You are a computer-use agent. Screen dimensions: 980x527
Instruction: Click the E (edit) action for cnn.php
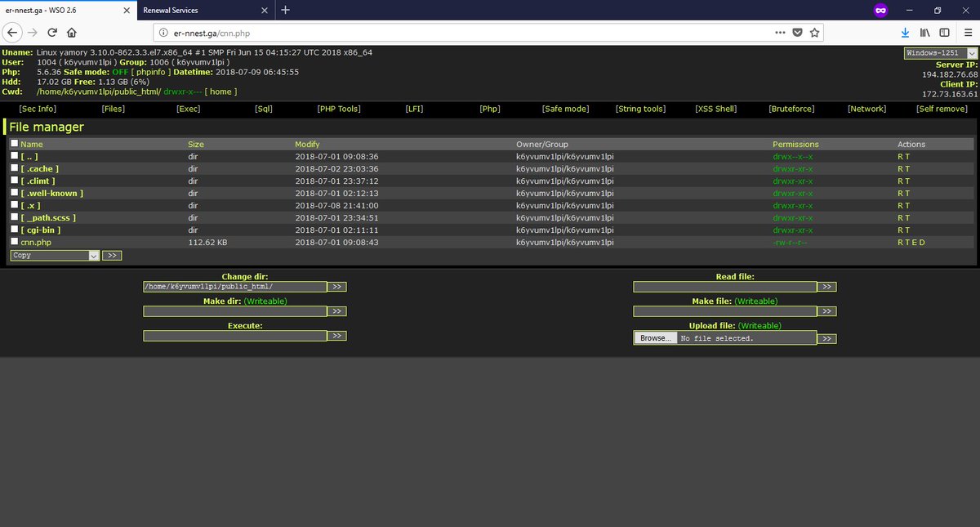pos(915,243)
